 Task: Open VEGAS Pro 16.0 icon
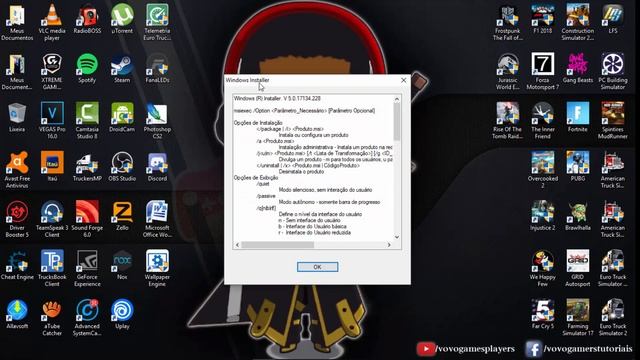coord(52,120)
